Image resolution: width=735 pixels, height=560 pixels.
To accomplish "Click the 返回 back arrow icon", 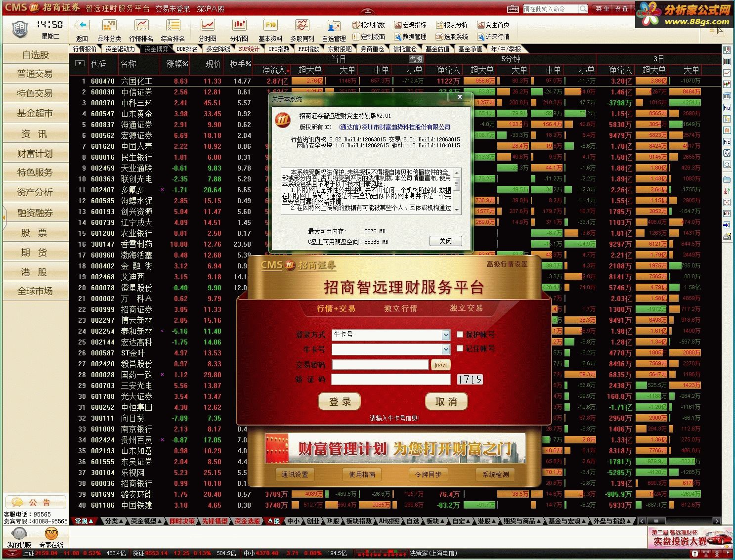I will coord(82,25).
